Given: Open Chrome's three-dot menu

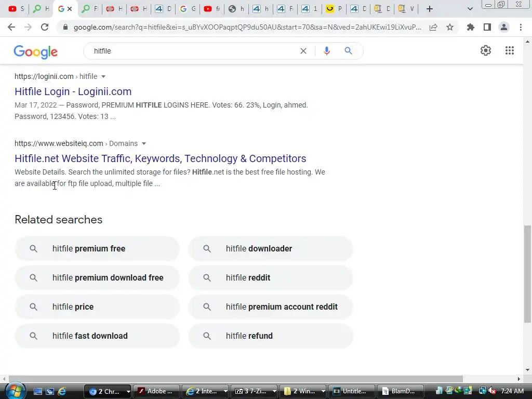Looking at the screenshot, I should 521,27.
